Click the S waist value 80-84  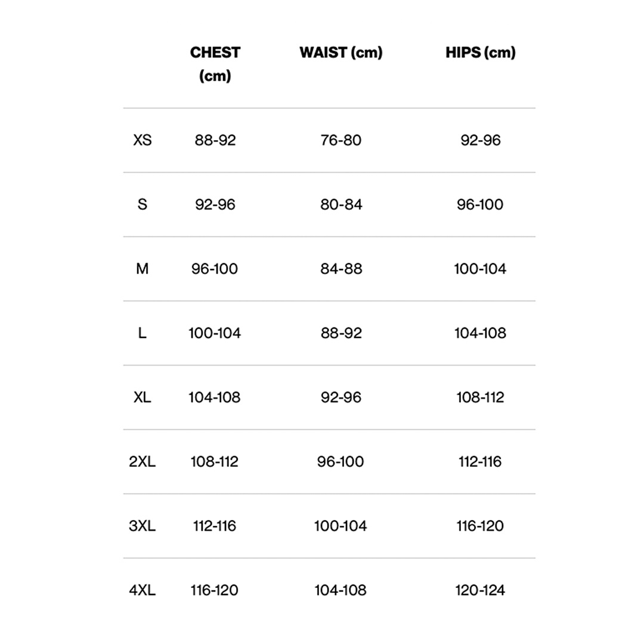341,205
